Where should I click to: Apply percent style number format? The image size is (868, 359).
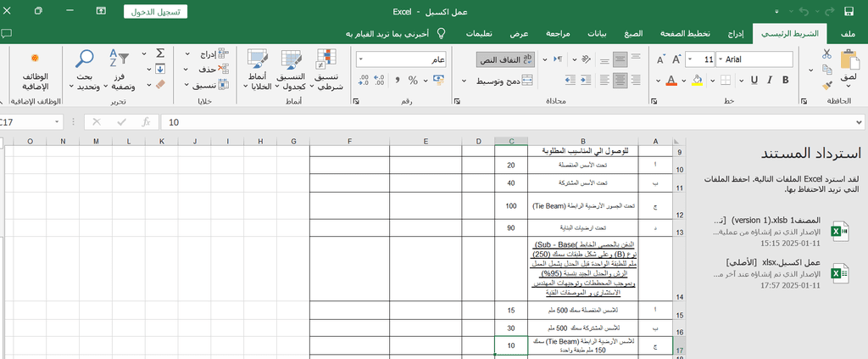(x=413, y=81)
